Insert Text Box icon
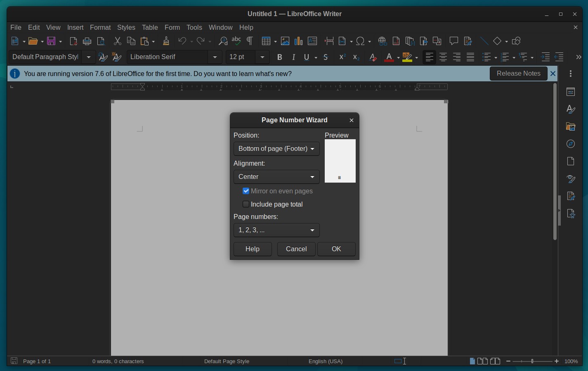 (x=312, y=41)
